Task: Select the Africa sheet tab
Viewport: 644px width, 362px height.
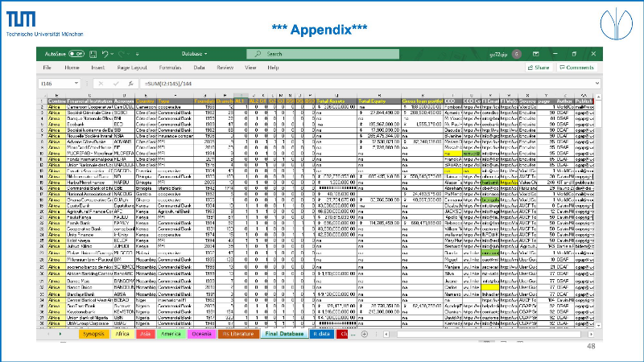Action: pyautogui.click(x=122, y=334)
